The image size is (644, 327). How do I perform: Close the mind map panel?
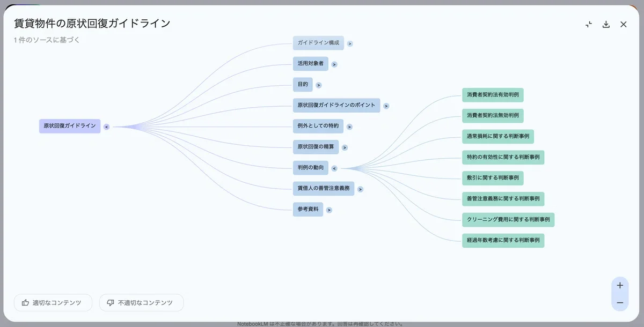tap(623, 24)
